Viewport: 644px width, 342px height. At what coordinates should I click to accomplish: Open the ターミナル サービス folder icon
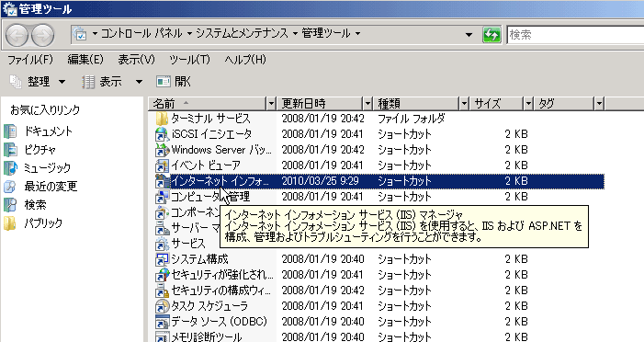[x=162, y=119]
